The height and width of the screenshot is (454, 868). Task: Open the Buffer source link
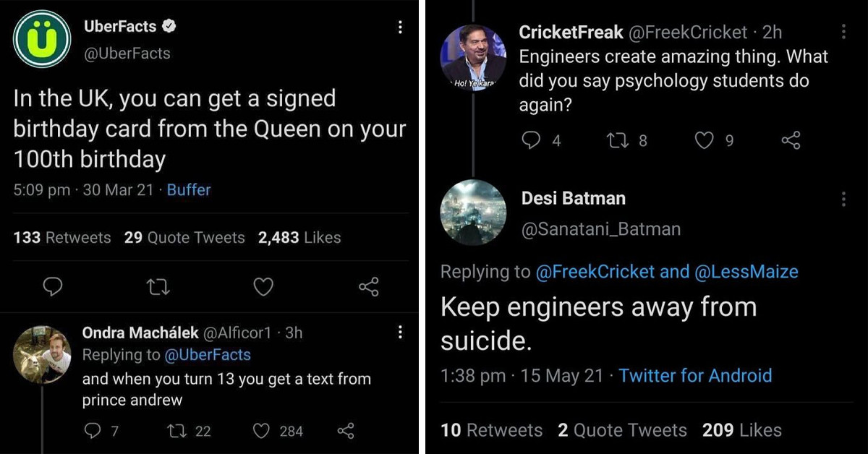[x=188, y=190]
